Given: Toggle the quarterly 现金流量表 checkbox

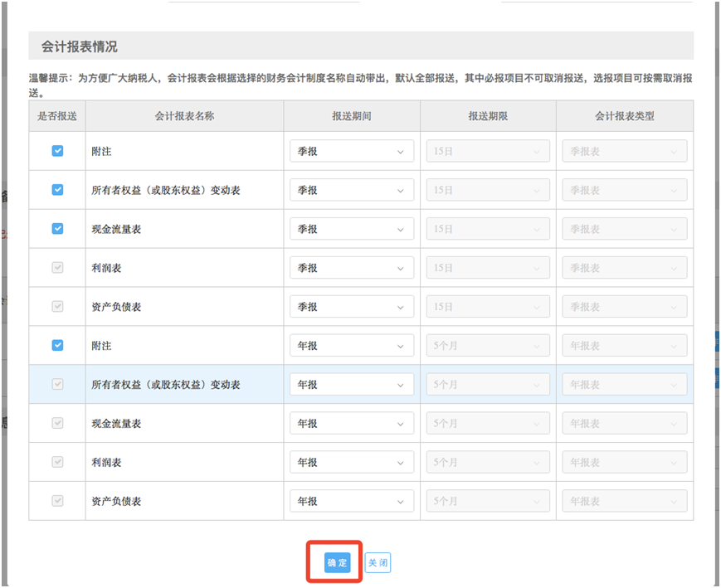Looking at the screenshot, I should coord(57,229).
